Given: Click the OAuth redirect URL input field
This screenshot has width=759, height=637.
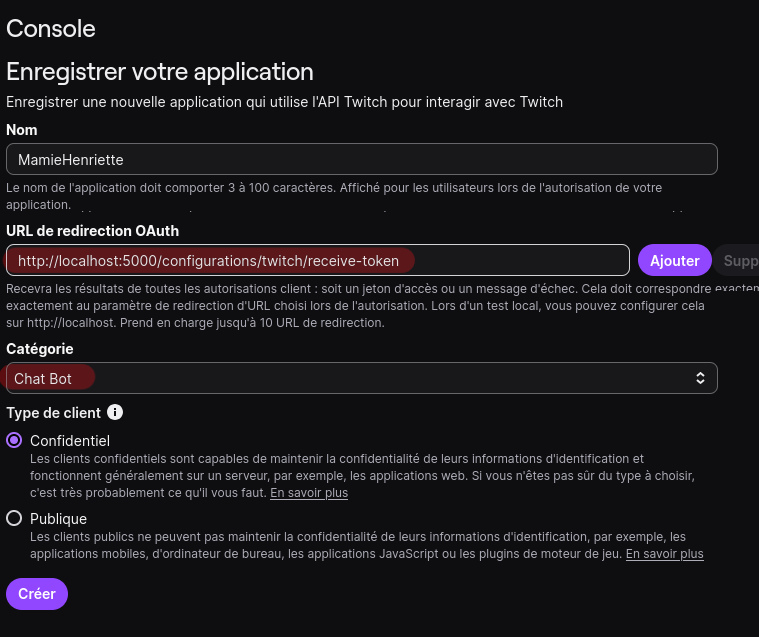Looking at the screenshot, I should click(318, 261).
